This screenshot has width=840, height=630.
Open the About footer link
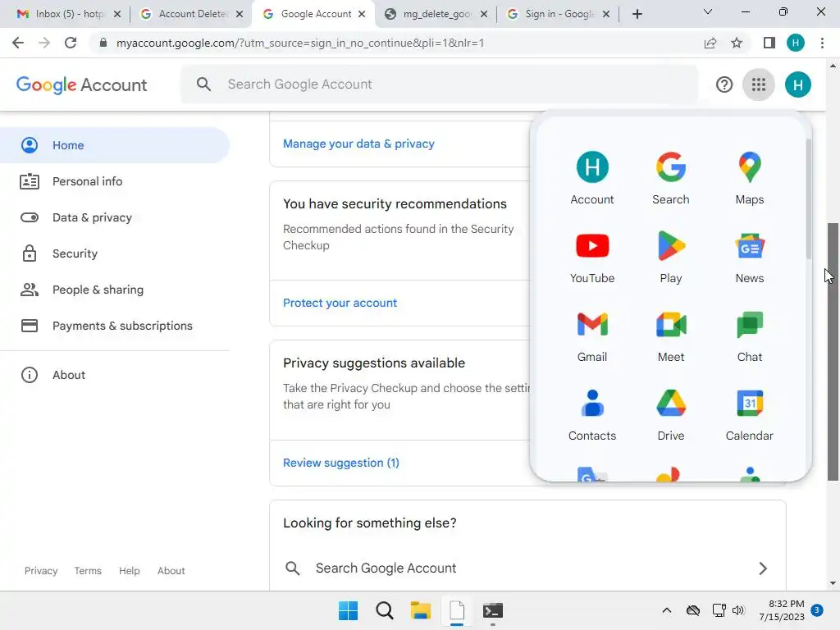tap(171, 571)
